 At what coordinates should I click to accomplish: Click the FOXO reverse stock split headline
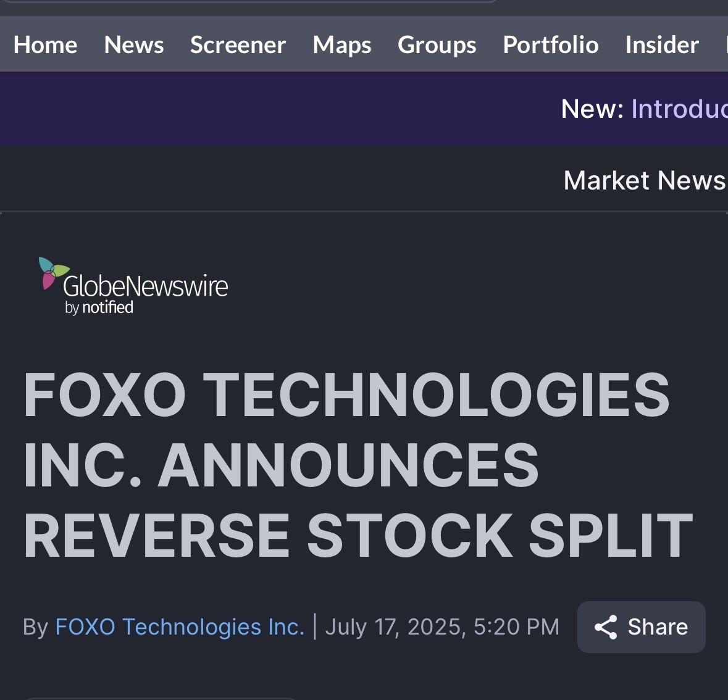point(358,465)
